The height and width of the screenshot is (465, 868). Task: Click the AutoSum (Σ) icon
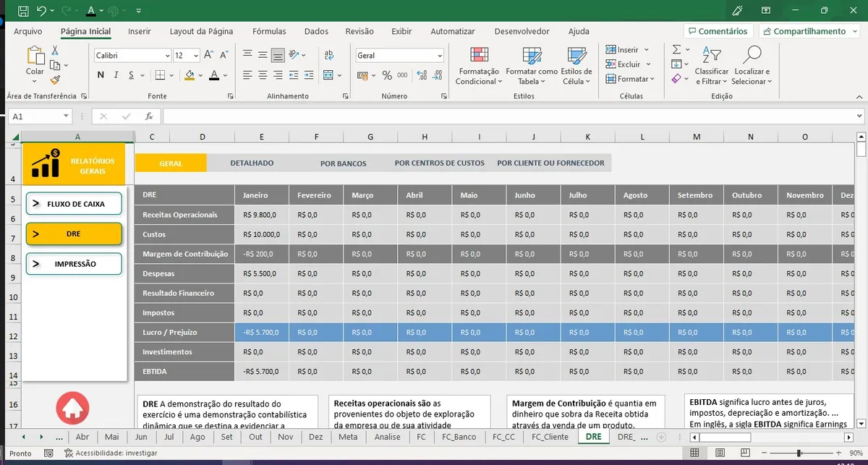[676, 49]
